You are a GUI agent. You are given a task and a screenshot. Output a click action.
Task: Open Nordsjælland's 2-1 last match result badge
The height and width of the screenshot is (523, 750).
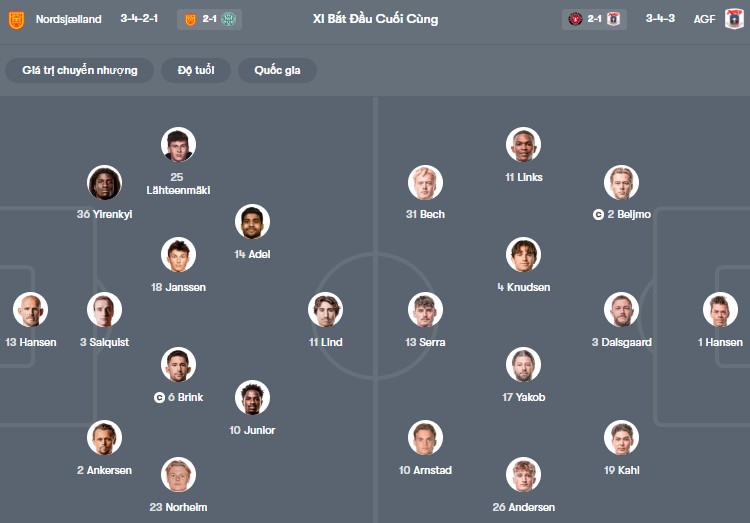tap(208, 19)
